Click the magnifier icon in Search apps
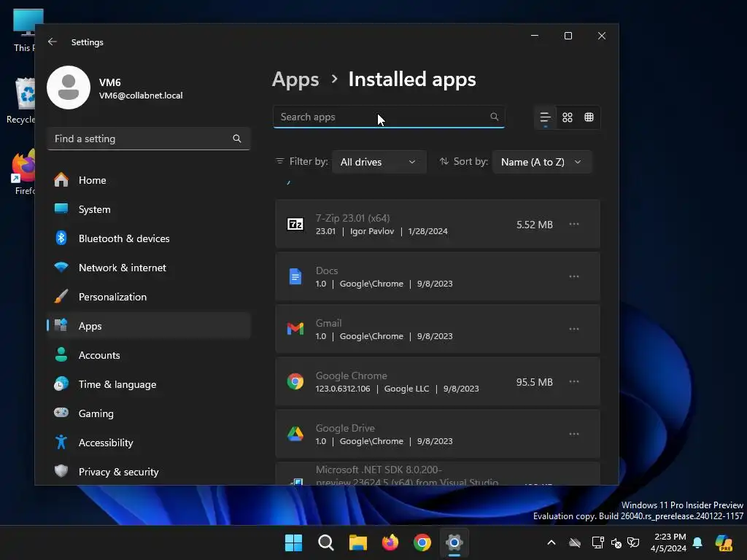 point(494,117)
